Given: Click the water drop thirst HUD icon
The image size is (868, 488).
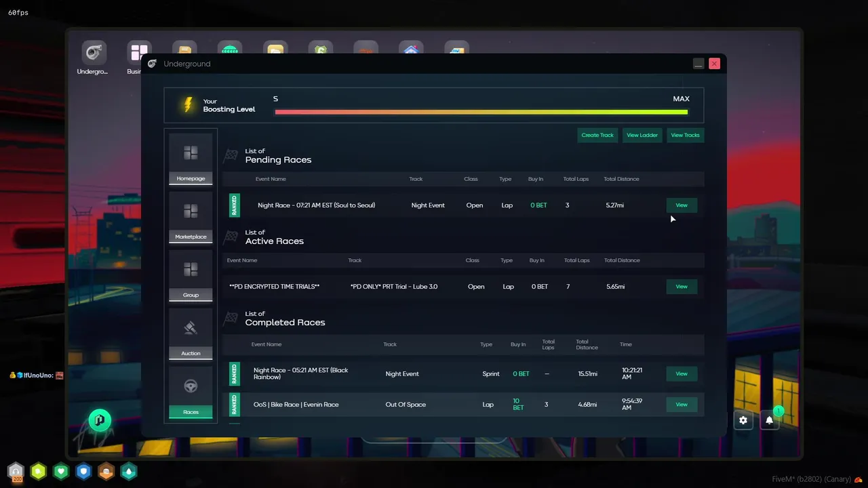Looking at the screenshot, I should coord(128,471).
